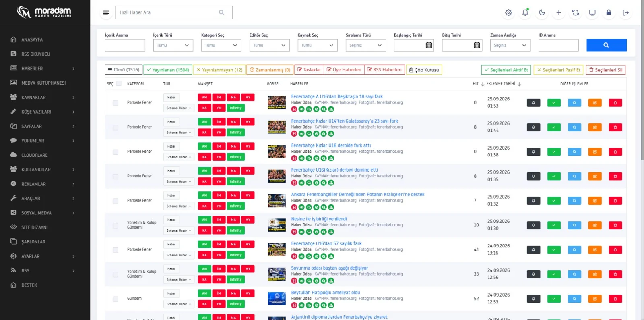Open the settings gear in the top bar
Screen dimensions: 644x320
(508, 12)
